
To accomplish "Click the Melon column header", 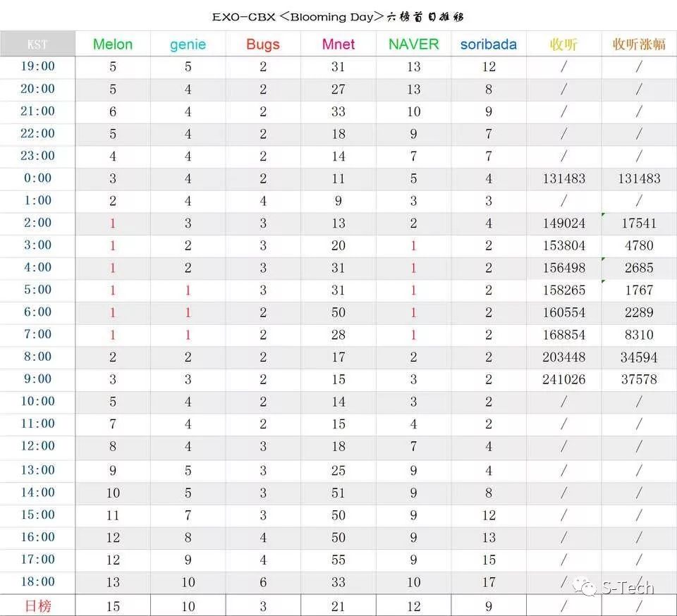I will (x=113, y=44).
